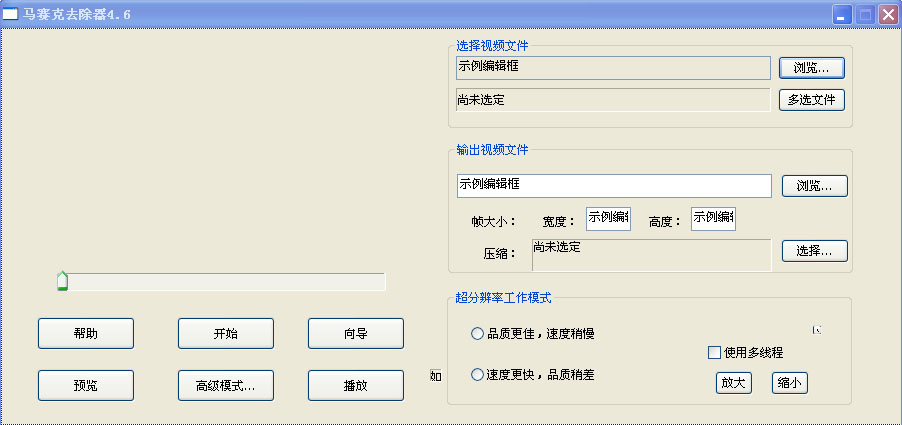Click the 压缩 compression 尚未选定 field
This screenshot has height=425, width=902.
click(x=651, y=255)
